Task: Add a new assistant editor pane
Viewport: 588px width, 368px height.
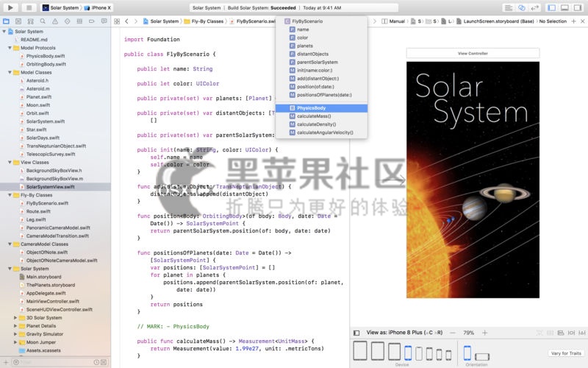Action: coord(573,21)
